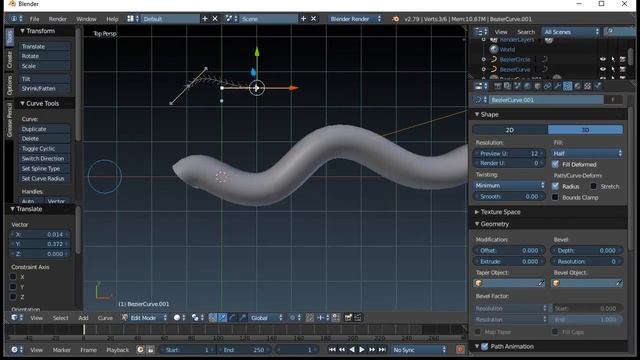The width and height of the screenshot is (640, 360).
Task: Disable the Fill Deformed checkbox
Action: [555, 164]
